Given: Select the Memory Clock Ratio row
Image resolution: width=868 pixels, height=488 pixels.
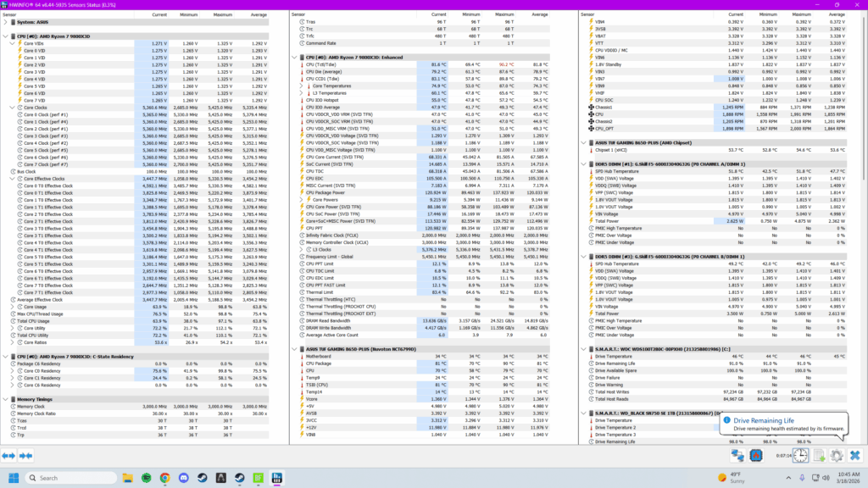Looking at the screenshot, I should pyautogui.click(x=135, y=413).
